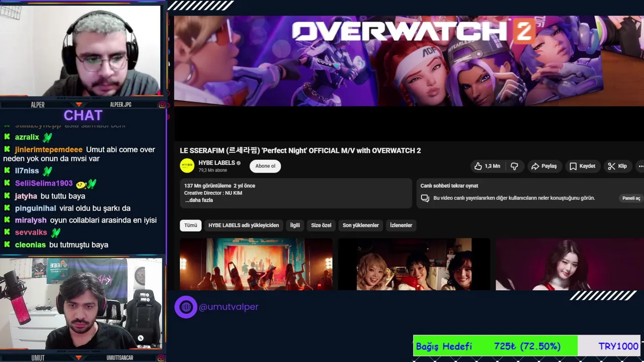Screen dimensions: 644x362
Task: Click username cleonias in chat
Action: 30,244
